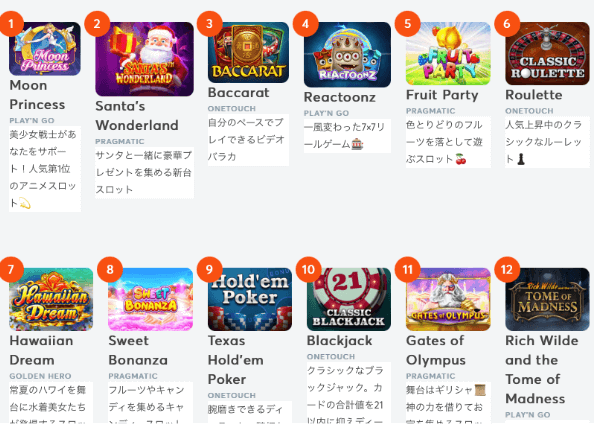Viewport: 595px width, 424px height.
Task: Select the Classic Roulette game image
Action: tap(547, 54)
